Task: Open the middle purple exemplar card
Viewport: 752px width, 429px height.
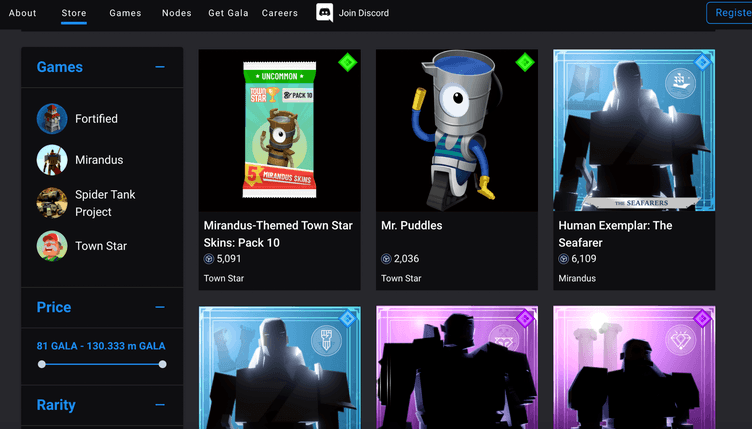Action: point(457,368)
